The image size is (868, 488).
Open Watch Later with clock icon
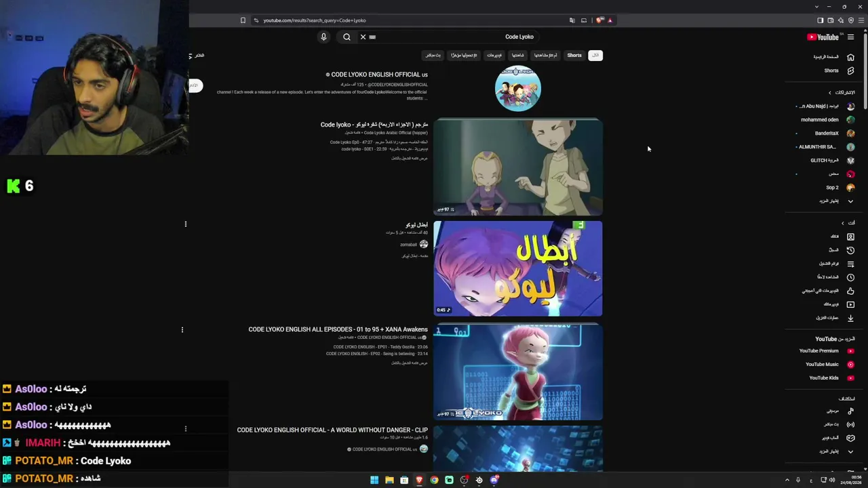tap(850, 277)
